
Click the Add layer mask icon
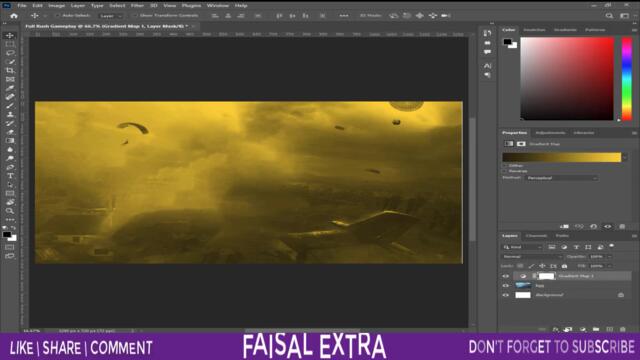click(568, 329)
